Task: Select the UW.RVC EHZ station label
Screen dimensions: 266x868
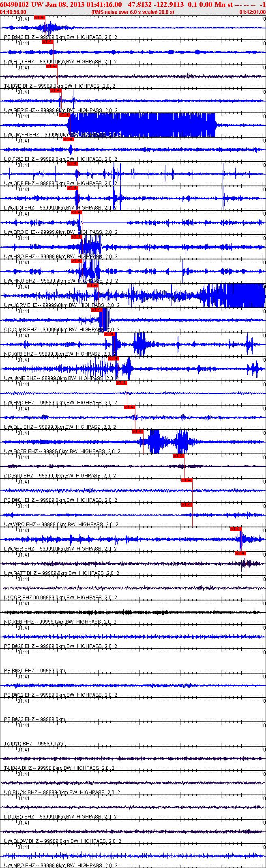Action: pyautogui.click(x=61, y=403)
